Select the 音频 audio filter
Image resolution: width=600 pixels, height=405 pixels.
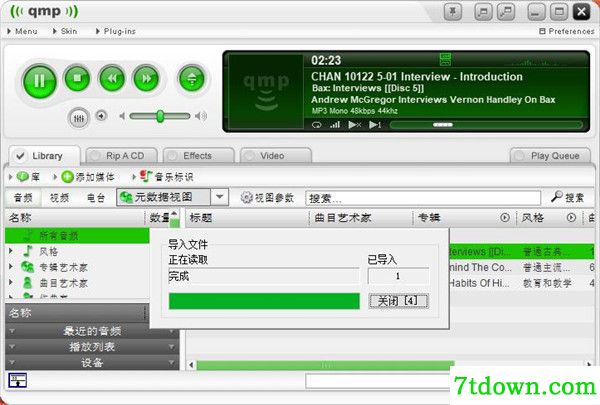pos(23,198)
